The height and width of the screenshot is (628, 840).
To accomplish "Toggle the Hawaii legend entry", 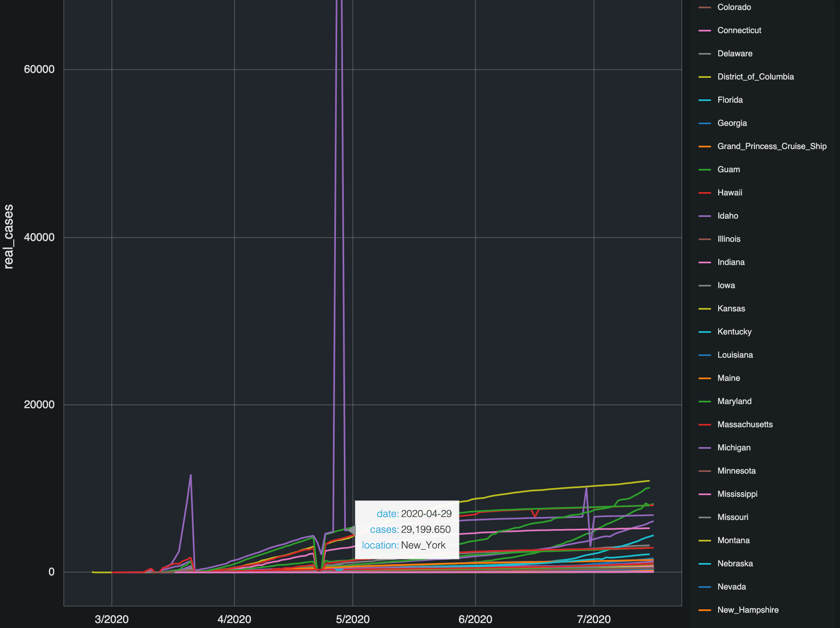I will (x=729, y=193).
